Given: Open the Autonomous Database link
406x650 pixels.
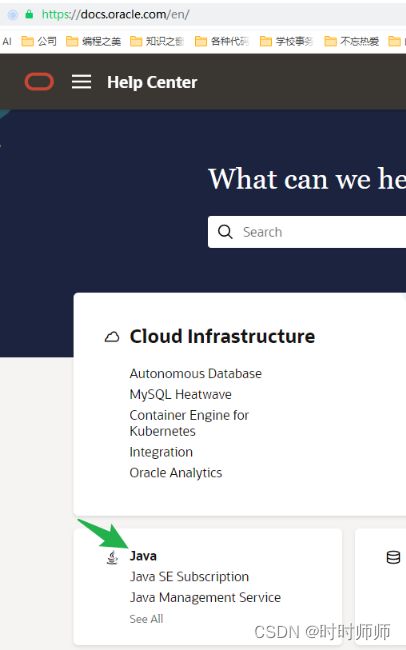Looking at the screenshot, I should coord(196,374).
